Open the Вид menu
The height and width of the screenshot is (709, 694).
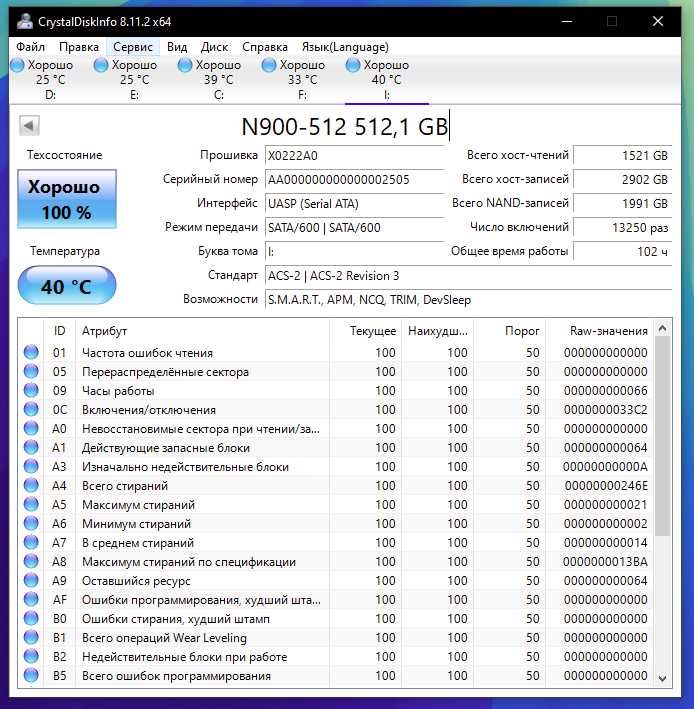tap(177, 47)
